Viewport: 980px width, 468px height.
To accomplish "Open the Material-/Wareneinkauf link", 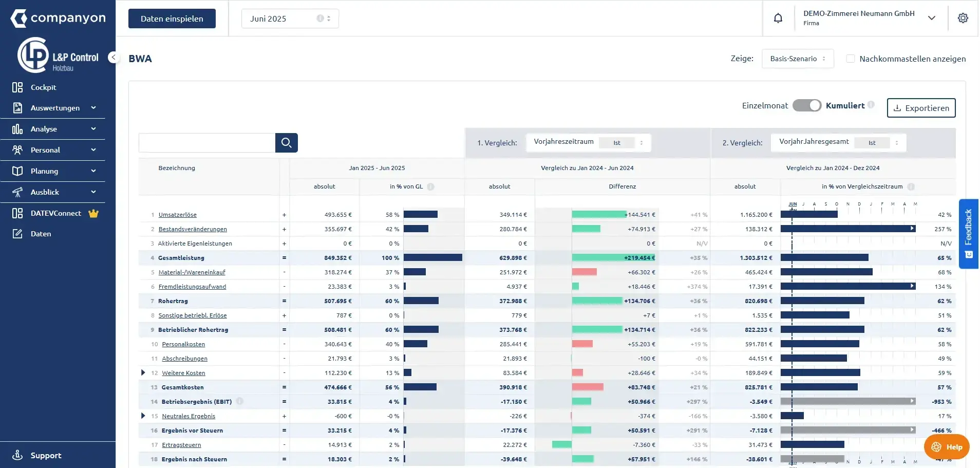I will (192, 272).
